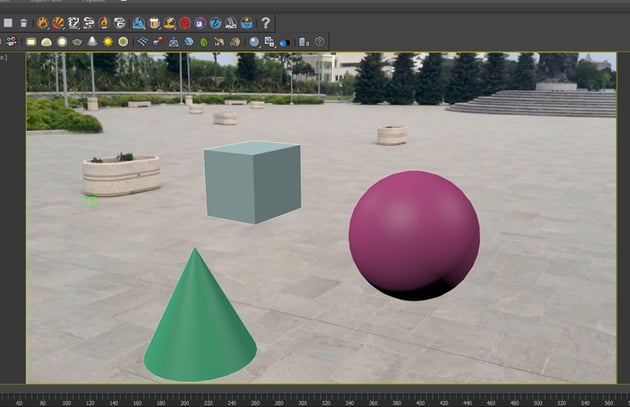Click the overlapping documents copy icon
This screenshot has width=630, height=407.
click(270, 42)
